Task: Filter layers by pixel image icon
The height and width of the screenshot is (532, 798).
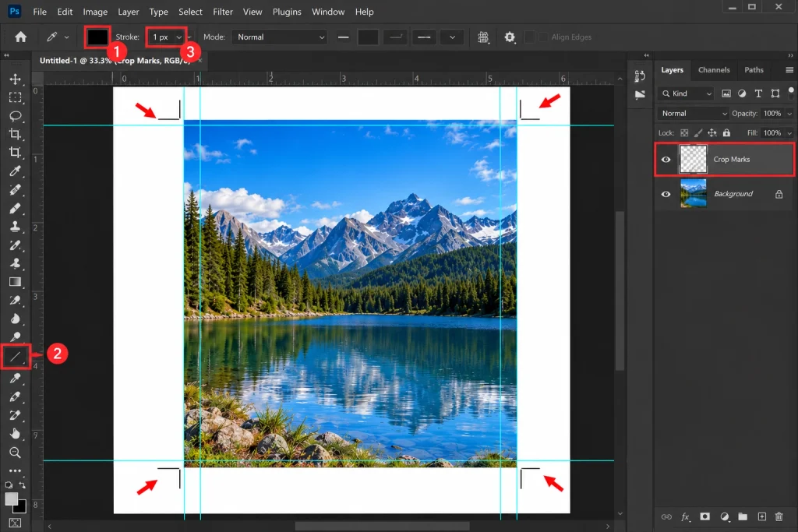Action: [726, 93]
